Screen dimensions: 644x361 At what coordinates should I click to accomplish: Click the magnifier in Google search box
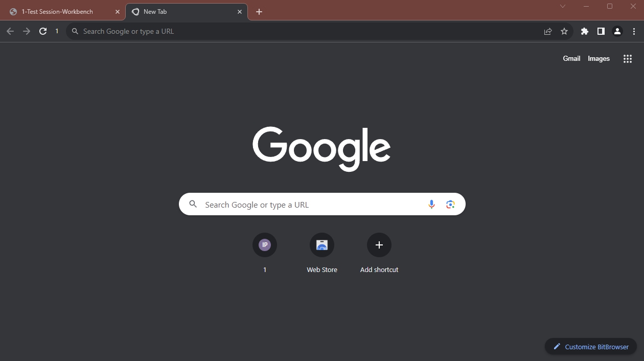tap(193, 204)
